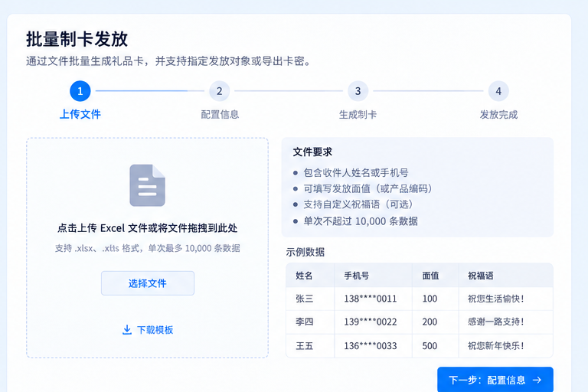The width and height of the screenshot is (588, 392).
Task: Click the 选择文件 button
Action: [148, 283]
